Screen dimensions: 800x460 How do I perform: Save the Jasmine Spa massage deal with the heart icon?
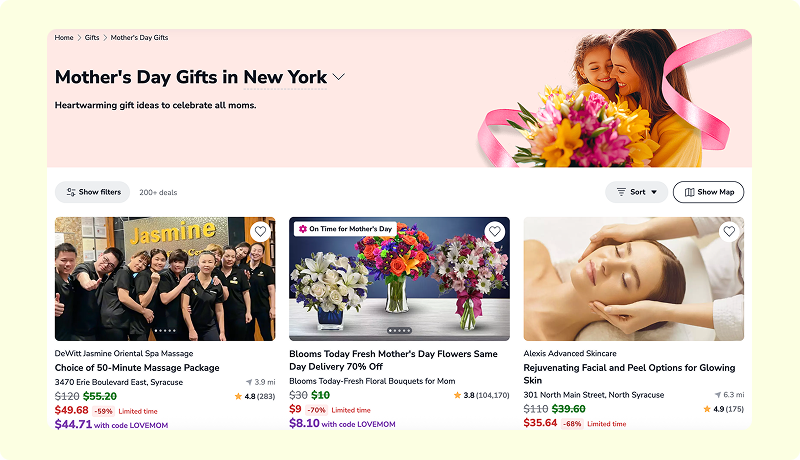(x=260, y=231)
